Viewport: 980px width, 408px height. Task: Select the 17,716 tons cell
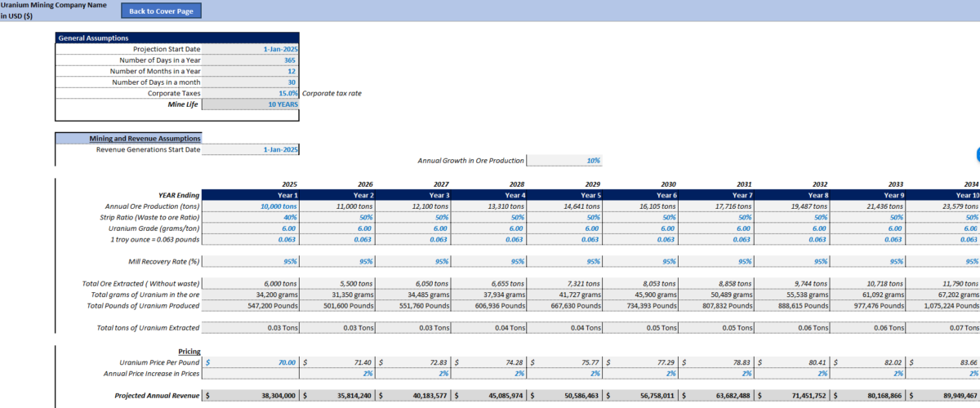[x=715, y=206]
